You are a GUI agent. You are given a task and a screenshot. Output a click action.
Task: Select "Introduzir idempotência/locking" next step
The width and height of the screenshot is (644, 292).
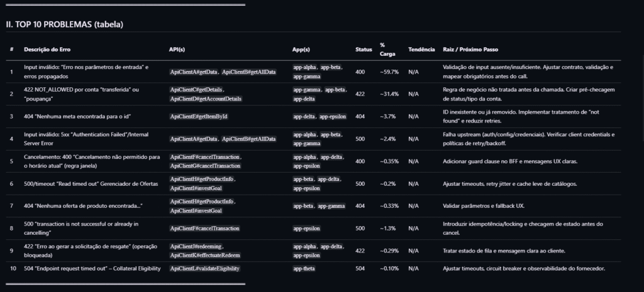click(523, 229)
